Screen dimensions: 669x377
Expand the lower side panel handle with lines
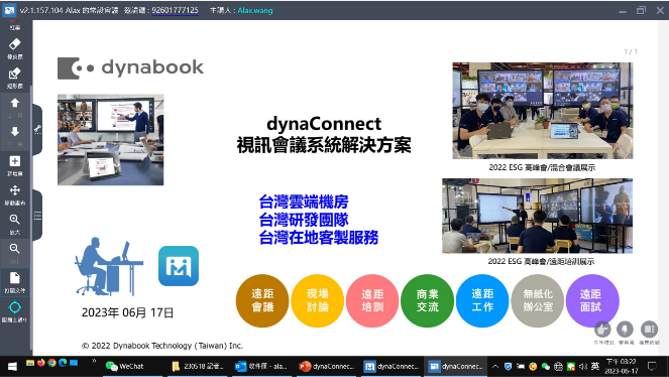(x=38, y=216)
